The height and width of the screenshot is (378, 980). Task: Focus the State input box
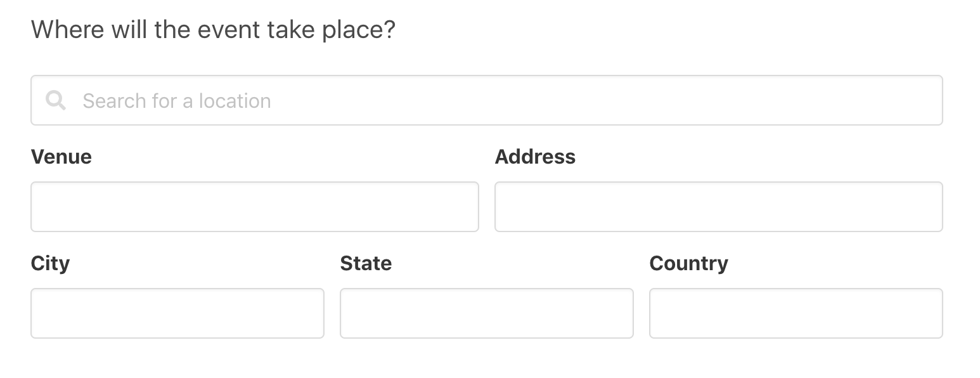tap(487, 313)
